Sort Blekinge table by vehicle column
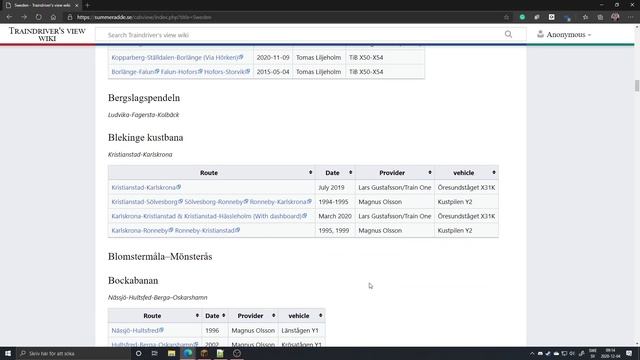640x360 pixels. tap(467, 173)
